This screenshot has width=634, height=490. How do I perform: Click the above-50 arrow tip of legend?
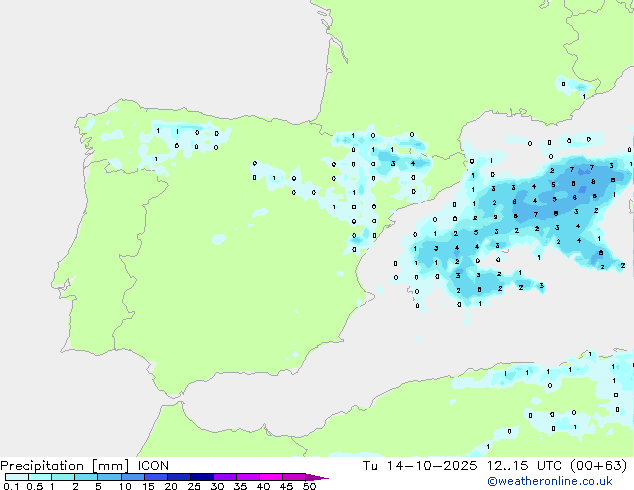click(x=317, y=477)
